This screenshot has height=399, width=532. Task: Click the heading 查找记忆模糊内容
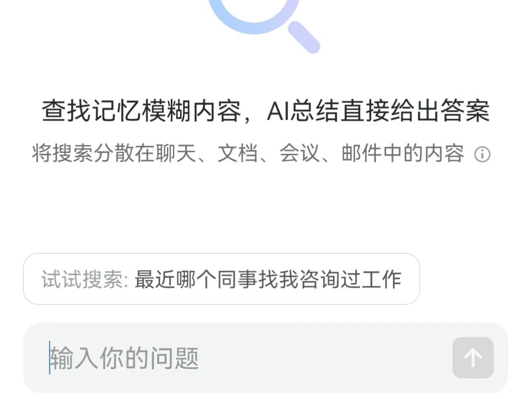point(141,111)
